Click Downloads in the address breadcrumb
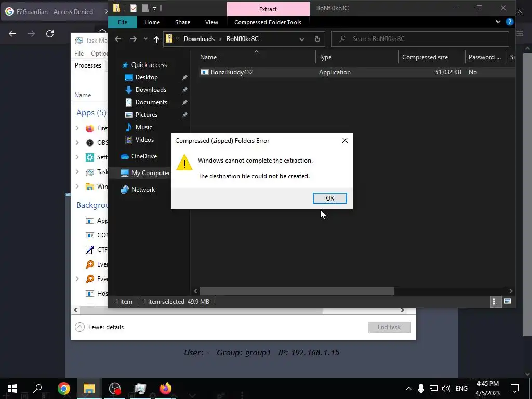The height and width of the screenshot is (399, 532). pyautogui.click(x=199, y=39)
